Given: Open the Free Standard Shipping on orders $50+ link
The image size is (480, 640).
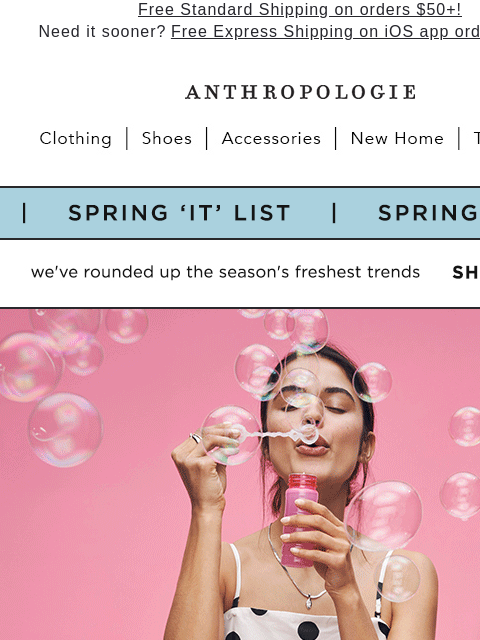Looking at the screenshot, I should tap(300, 10).
